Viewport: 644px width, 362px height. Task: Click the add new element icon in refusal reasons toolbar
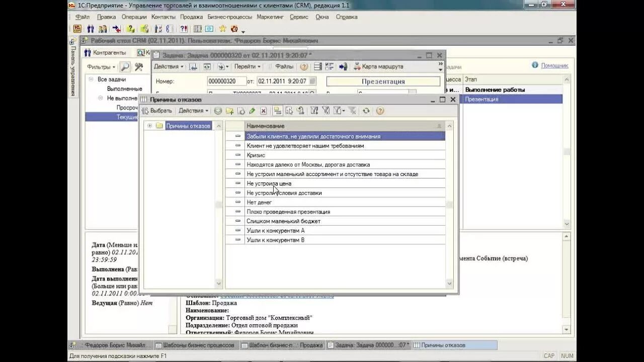pyautogui.click(x=218, y=111)
